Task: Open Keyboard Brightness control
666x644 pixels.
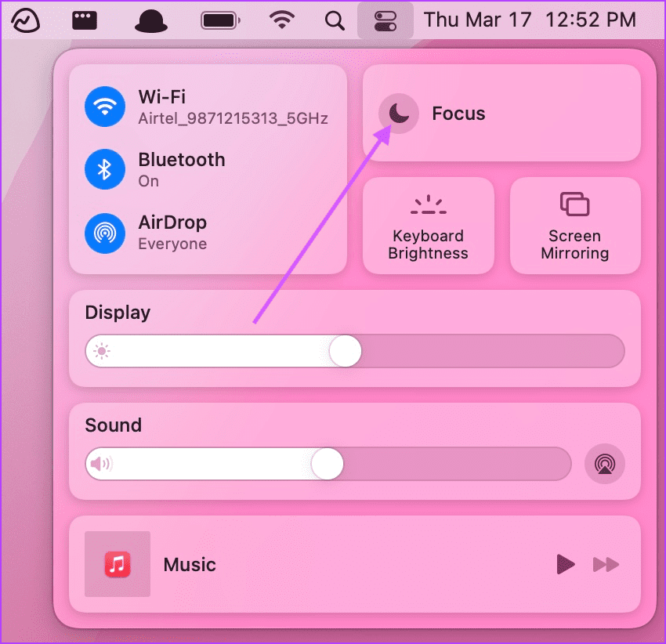Action: click(428, 226)
